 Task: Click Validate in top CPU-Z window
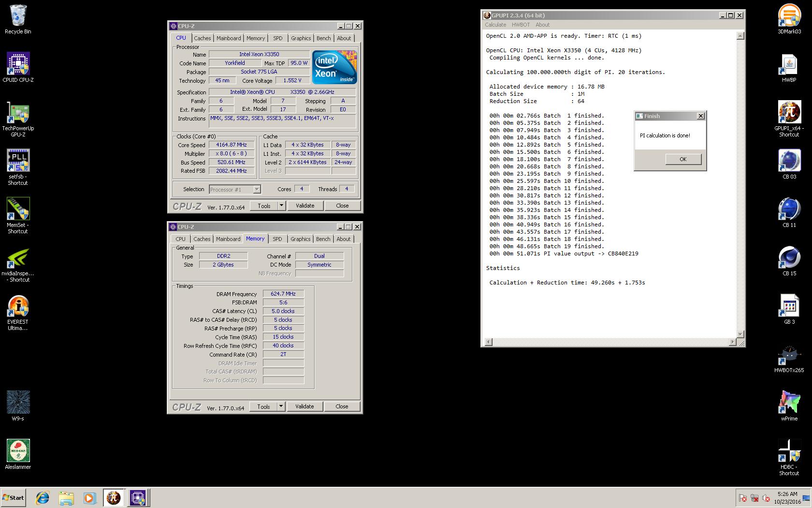click(x=305, y=206)
